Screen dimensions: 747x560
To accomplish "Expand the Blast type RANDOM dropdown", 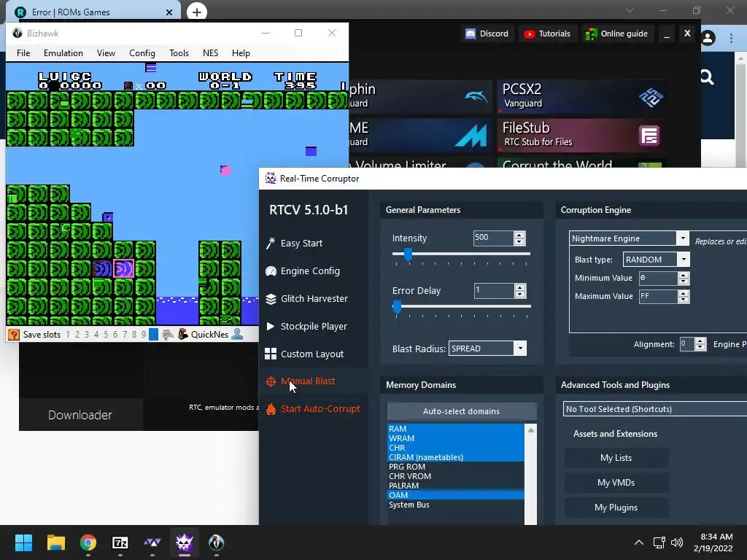I will coord(684,260).
